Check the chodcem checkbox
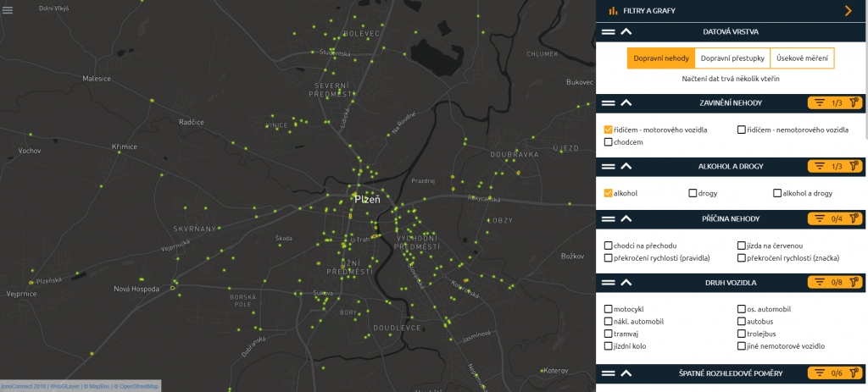The width and height of the screenshot is (868, 392). coord(609,142)
